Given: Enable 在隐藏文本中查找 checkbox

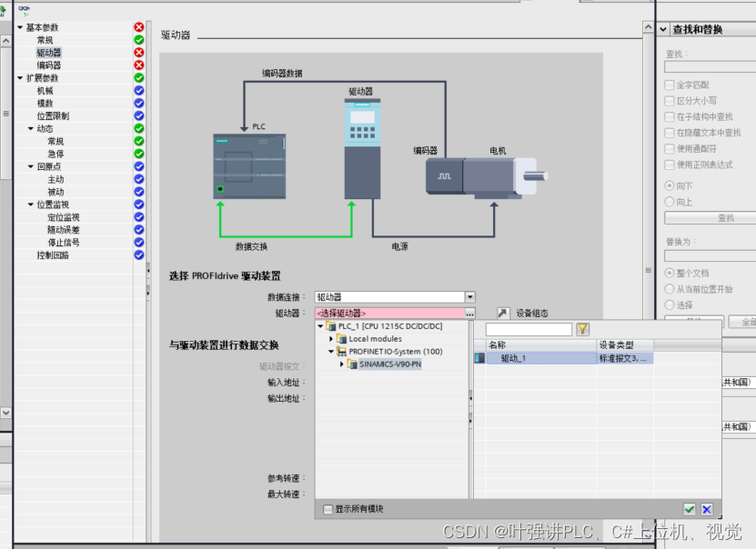Looking at the screenshot, I should pyautogui.click(x=670, y=133).
